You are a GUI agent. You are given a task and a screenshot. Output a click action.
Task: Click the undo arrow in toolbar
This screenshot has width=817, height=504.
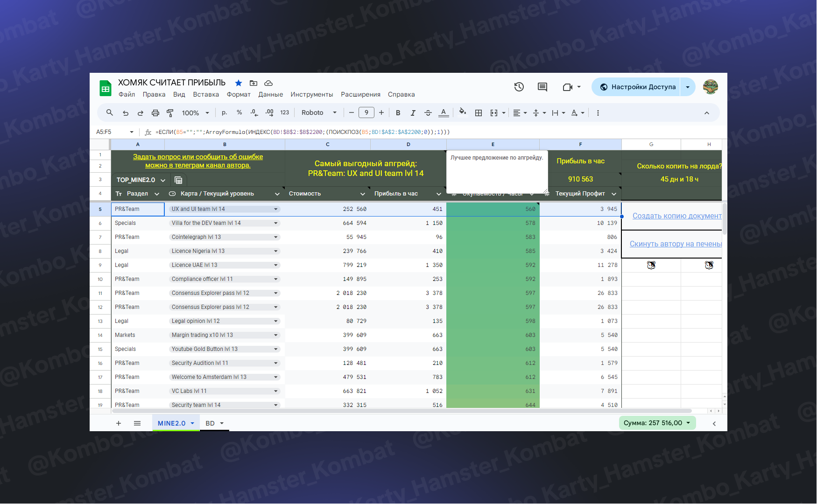pos(126,113)
